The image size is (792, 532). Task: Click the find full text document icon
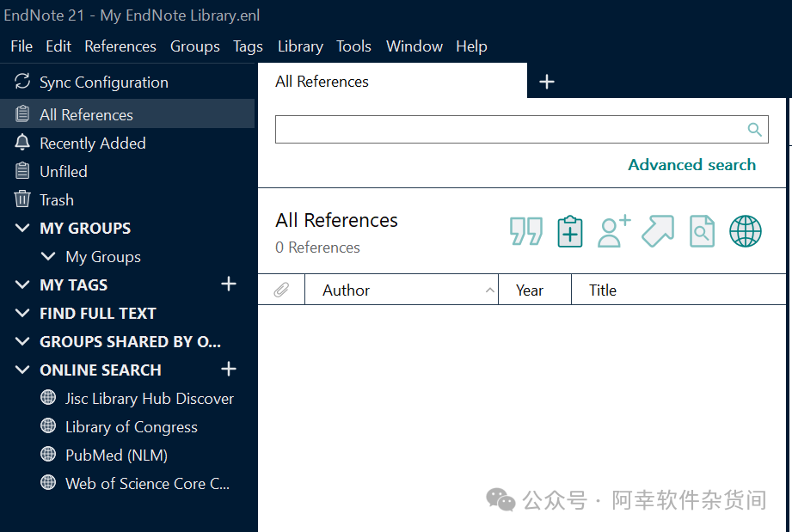(x=702, y=232)
